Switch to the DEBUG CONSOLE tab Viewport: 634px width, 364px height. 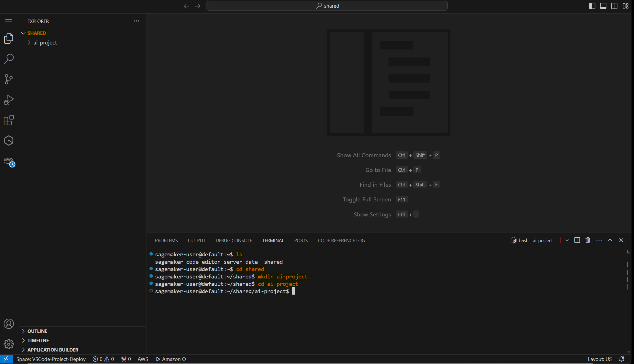pyautogui.click(x=234, y=240)
